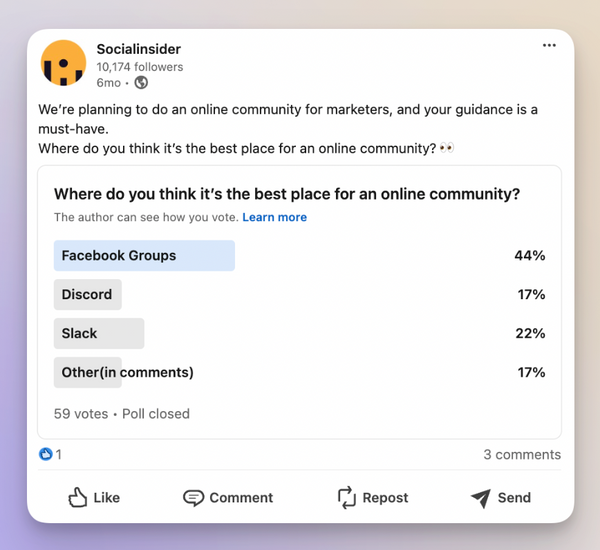Select the Discord poll option
Image resolution: width=600 pixels, height=550 pixels.
pyautogui.click(x=87, y=294)
